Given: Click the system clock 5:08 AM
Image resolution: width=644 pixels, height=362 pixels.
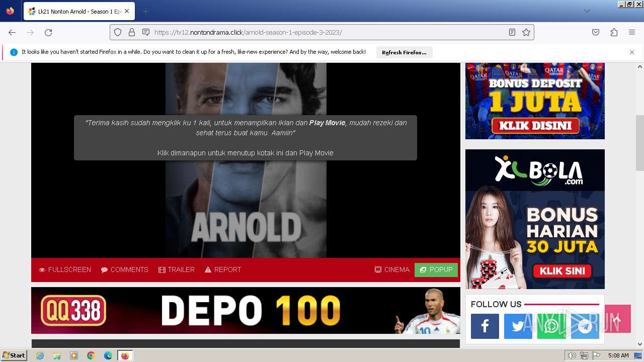Looking at the screenshot, I should click(618, 355).
